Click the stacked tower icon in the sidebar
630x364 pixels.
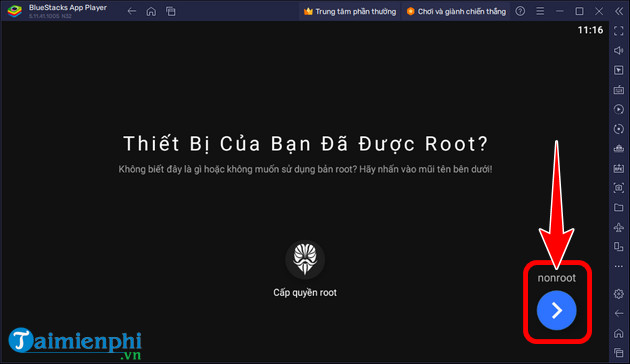[x=619, y=149]
